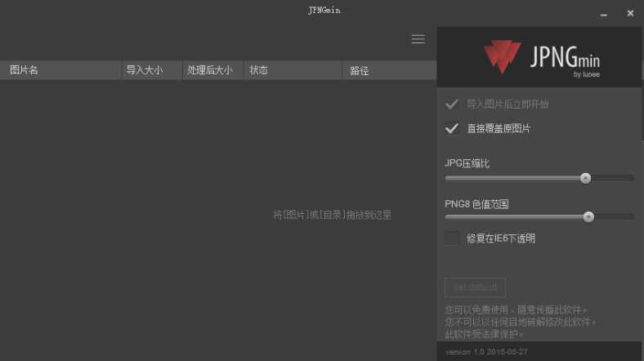Screen dimensions: 644x361
Task: Sort by the 状态 column header
Action: coord(293,70)
